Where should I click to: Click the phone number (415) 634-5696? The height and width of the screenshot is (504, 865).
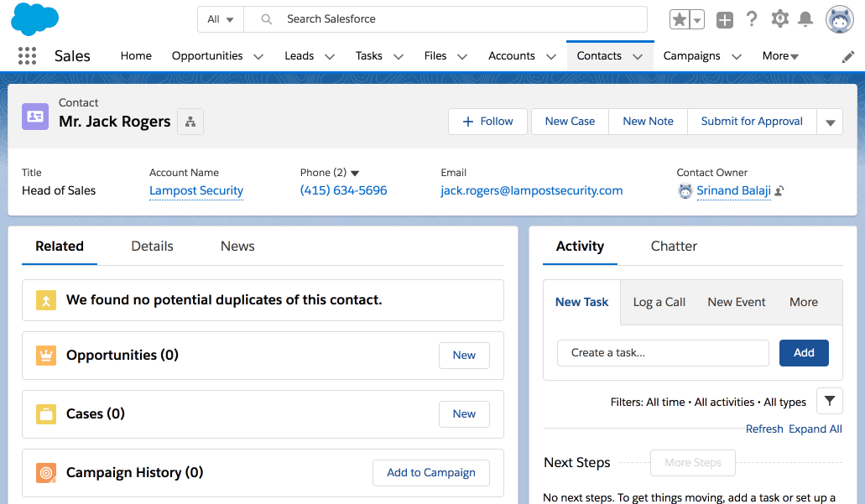tap(343, 191)
